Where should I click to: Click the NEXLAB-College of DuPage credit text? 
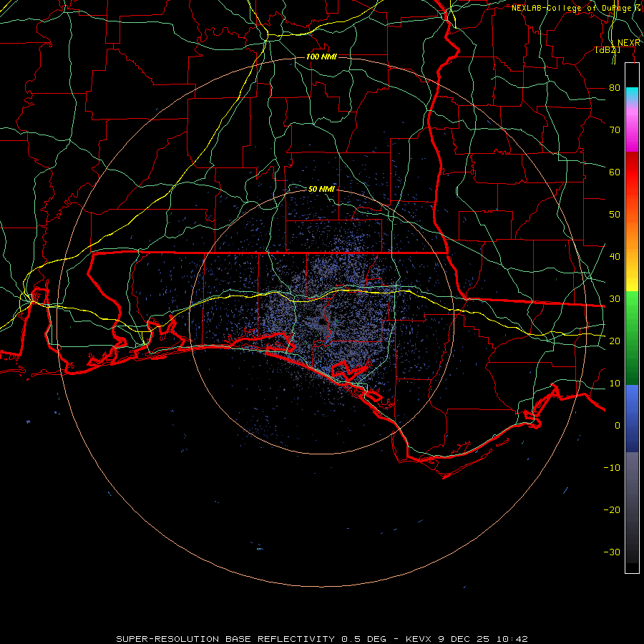(575, 8)
